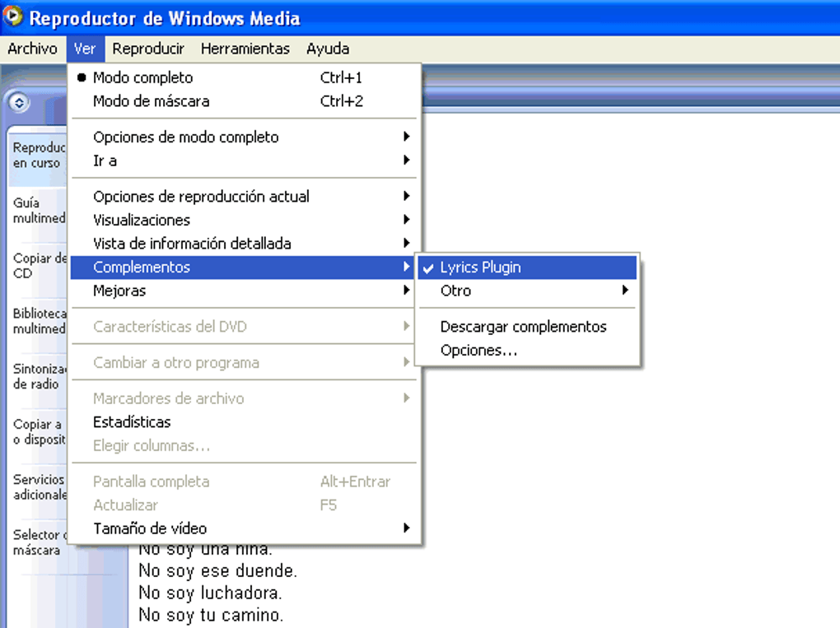Click Descargar complementos
Viewport: 840px width, 628px height.
527,327
